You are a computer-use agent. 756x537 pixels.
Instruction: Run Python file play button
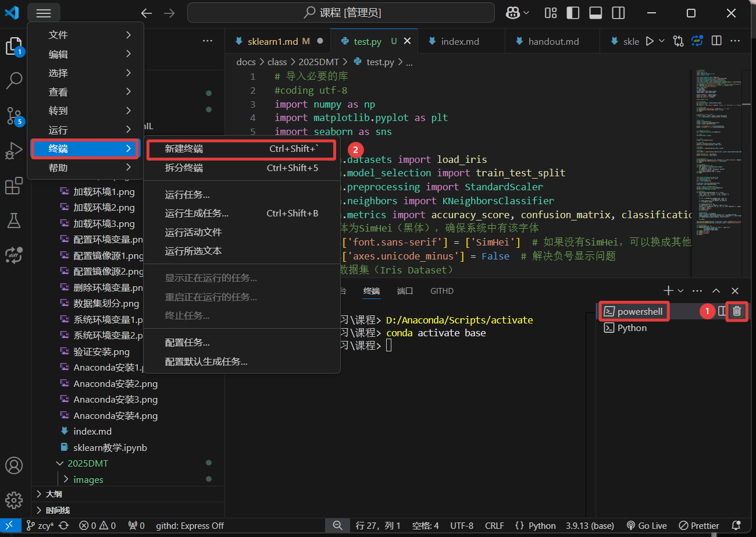(x=650, y=41)
